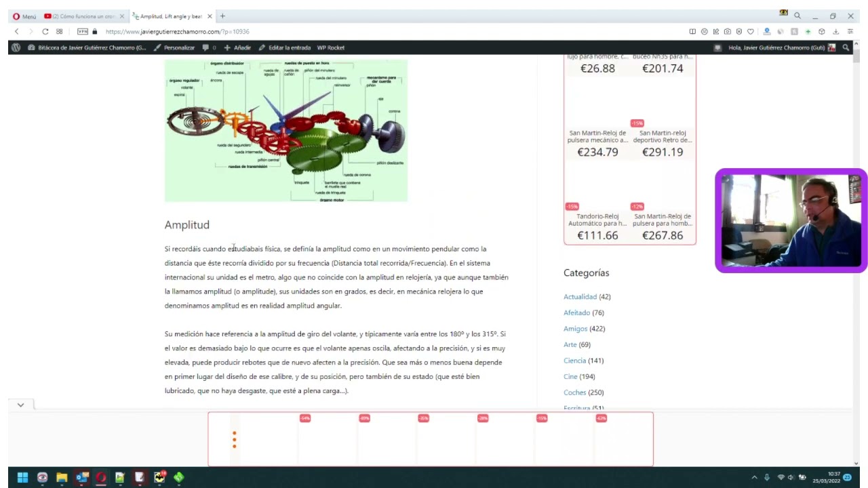Click 'Editar la entrada' link
868x488 pixels.
(x=285, y=47)
